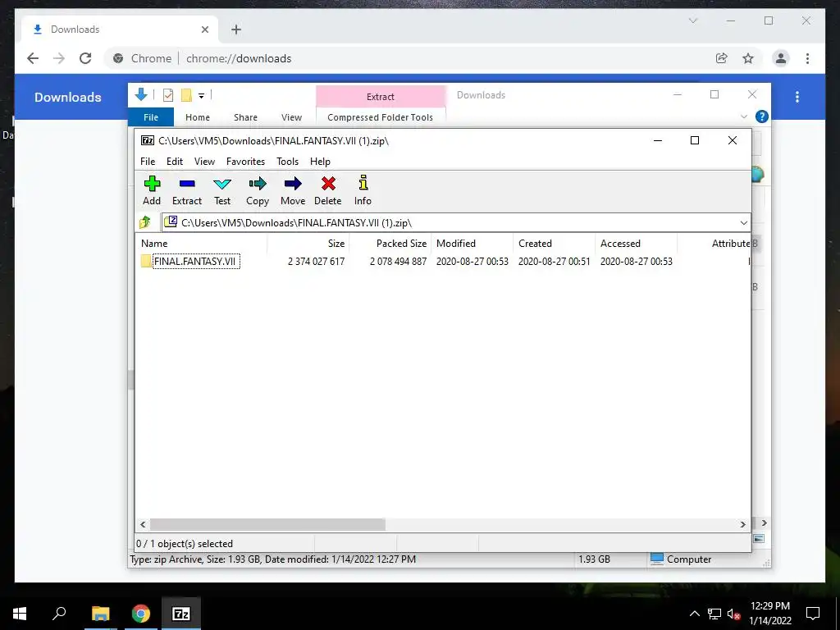Click the Explorer blue down-arrow title icon
The image size is (840, 630).
click(141, 95)
